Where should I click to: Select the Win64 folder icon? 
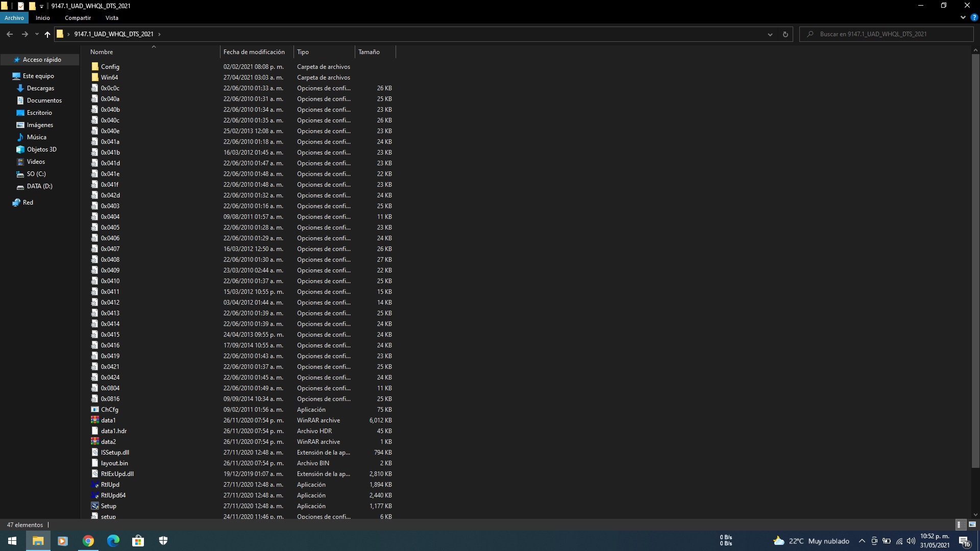(x=95, y=78)
